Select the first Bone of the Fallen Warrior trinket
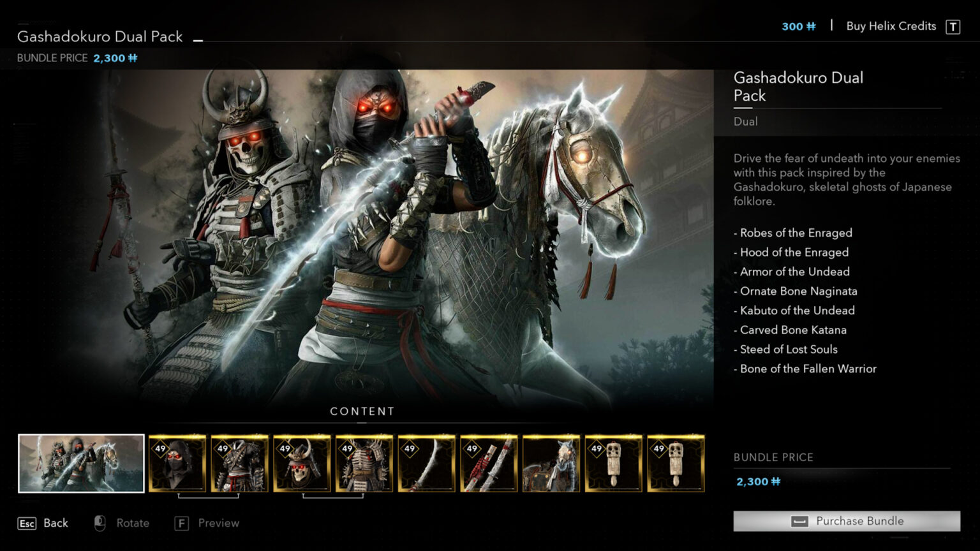 point(613,462)
